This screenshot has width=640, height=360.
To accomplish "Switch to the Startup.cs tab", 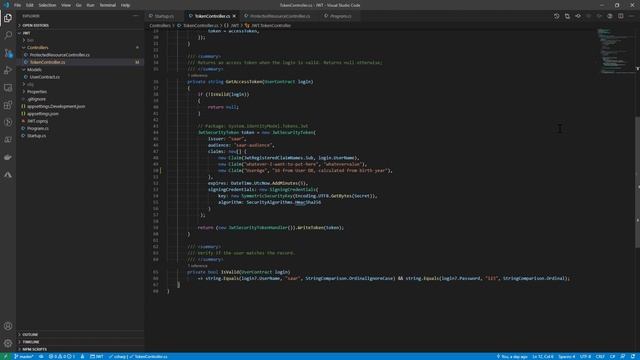I will [164, 16].
